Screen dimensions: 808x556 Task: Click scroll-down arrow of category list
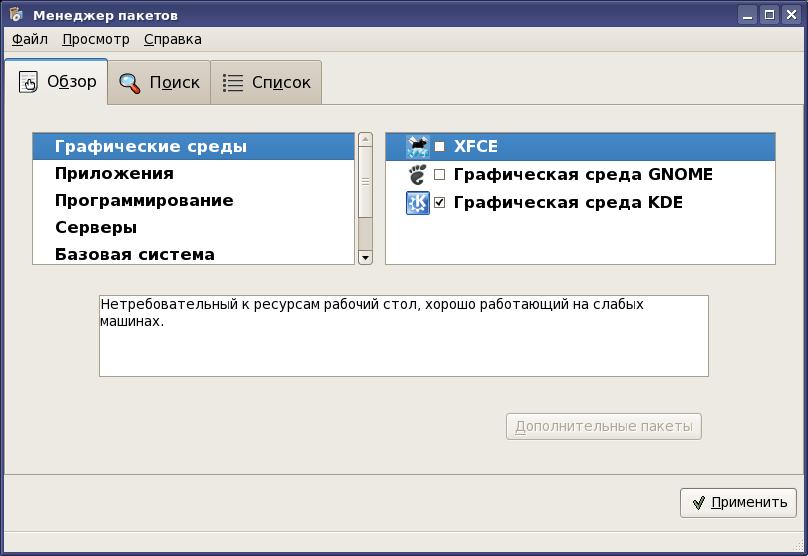(365, 257)
